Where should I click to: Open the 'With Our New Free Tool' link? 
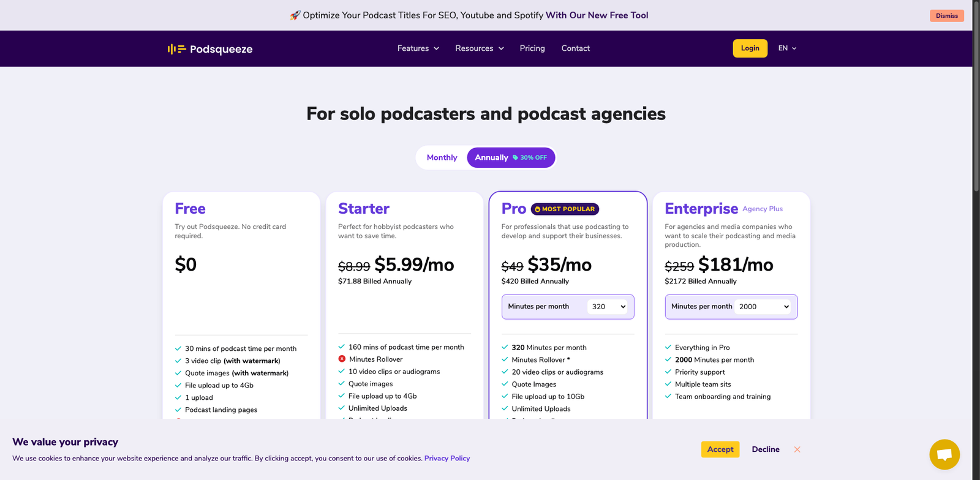[x=597, y=15]
